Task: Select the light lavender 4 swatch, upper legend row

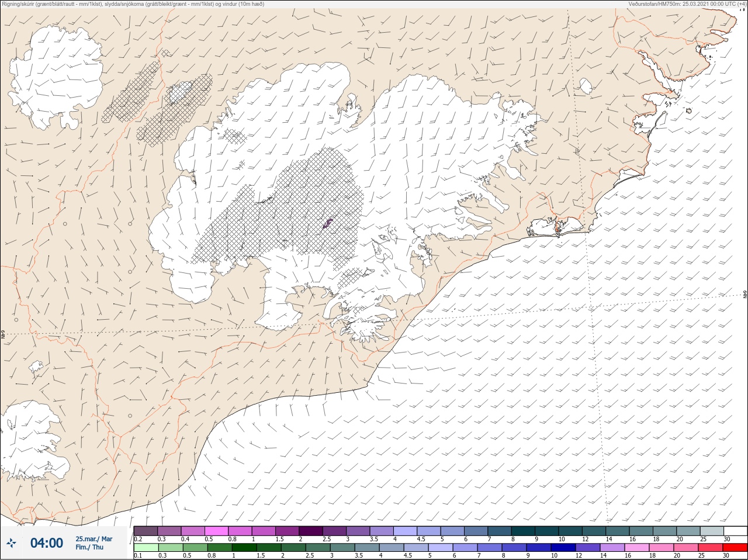Action: (405, 531)
